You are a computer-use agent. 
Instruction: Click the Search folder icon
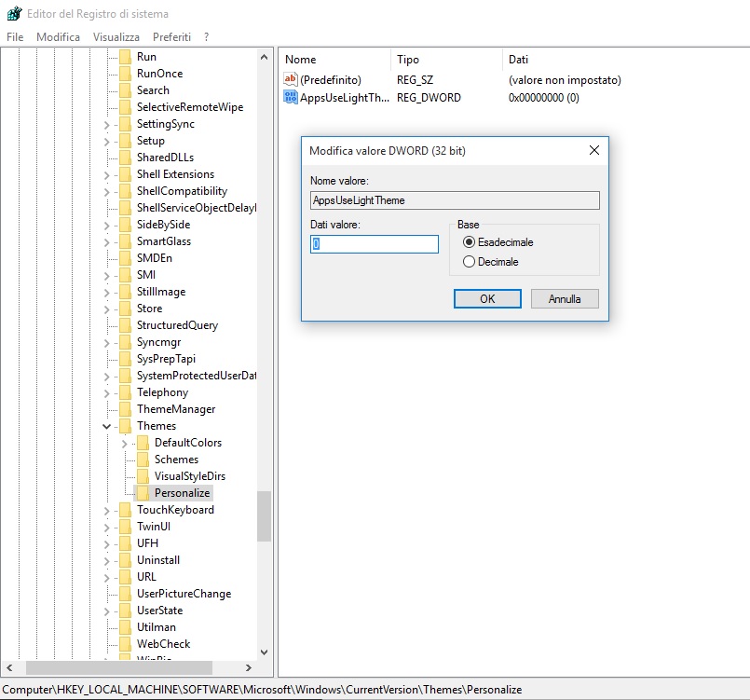click(x=126, y=90)
